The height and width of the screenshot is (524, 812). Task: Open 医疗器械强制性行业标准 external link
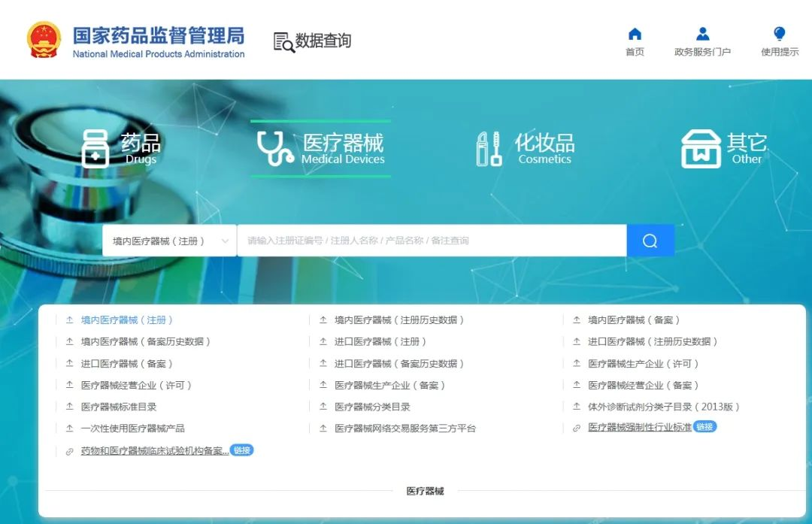click(x=639, y=428)
